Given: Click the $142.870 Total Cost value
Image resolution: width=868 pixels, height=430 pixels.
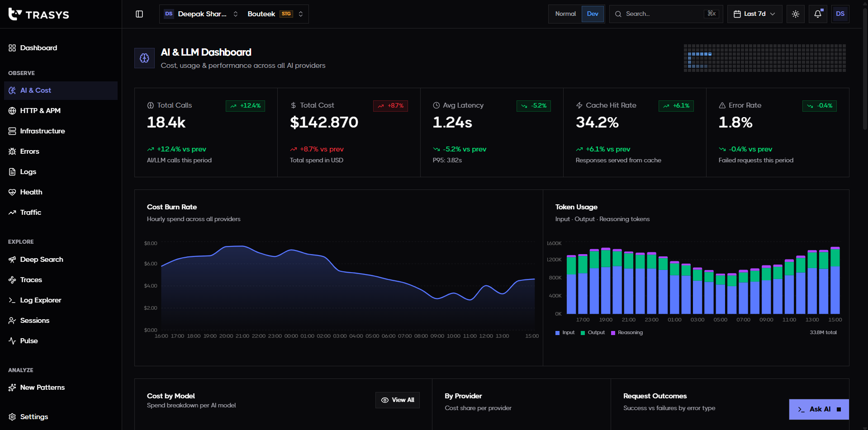Looking at the screenshot, I should [x=324, y=123].
